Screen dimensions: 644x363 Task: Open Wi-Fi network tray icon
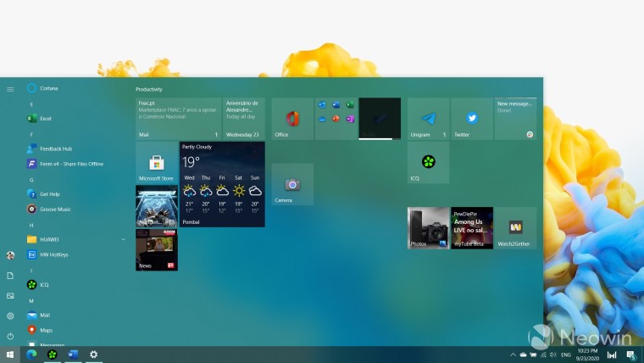[543, 355]
